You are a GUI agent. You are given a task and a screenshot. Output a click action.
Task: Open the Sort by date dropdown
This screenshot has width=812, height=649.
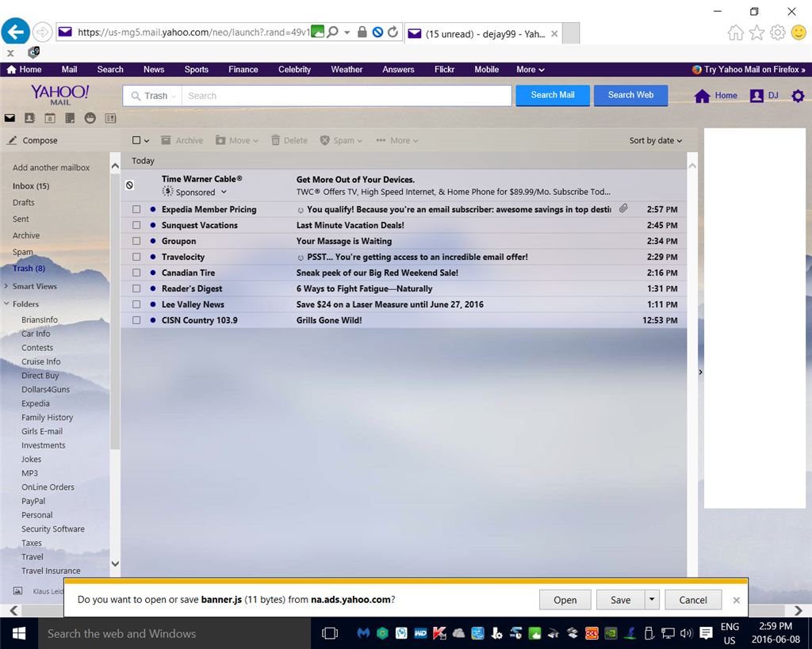656,140
